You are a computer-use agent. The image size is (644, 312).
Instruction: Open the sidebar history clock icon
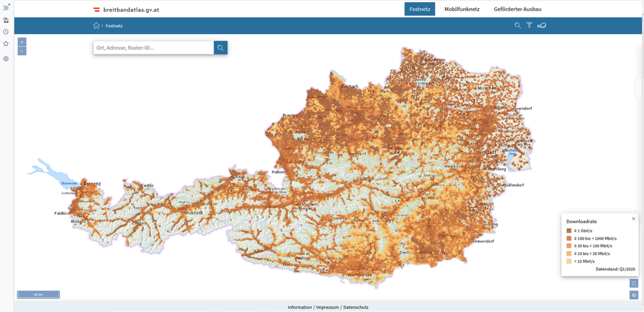pos(6,32)
